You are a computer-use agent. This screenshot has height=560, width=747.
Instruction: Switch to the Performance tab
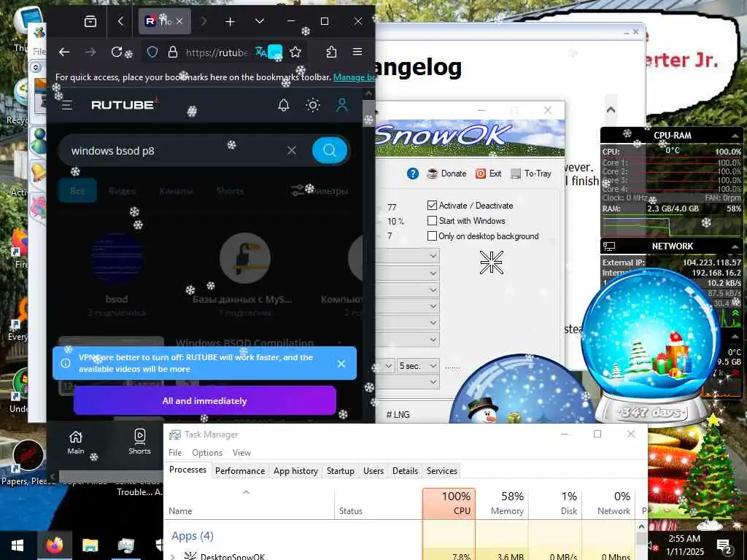tap(240, 471)
